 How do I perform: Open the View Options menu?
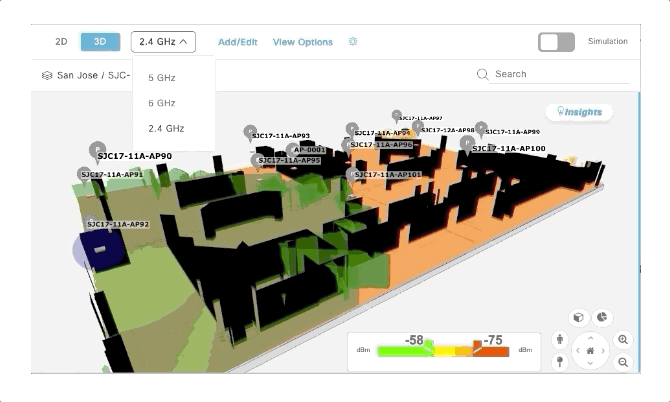point(302,42)
